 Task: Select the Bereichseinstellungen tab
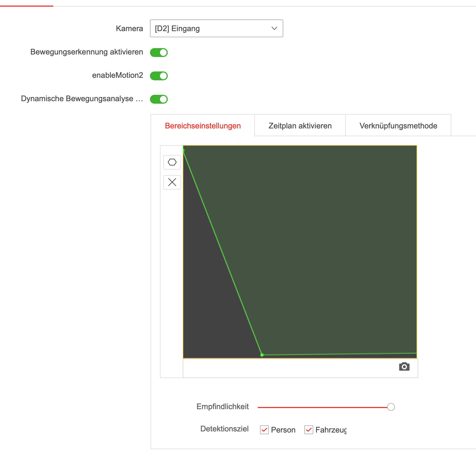203,126
